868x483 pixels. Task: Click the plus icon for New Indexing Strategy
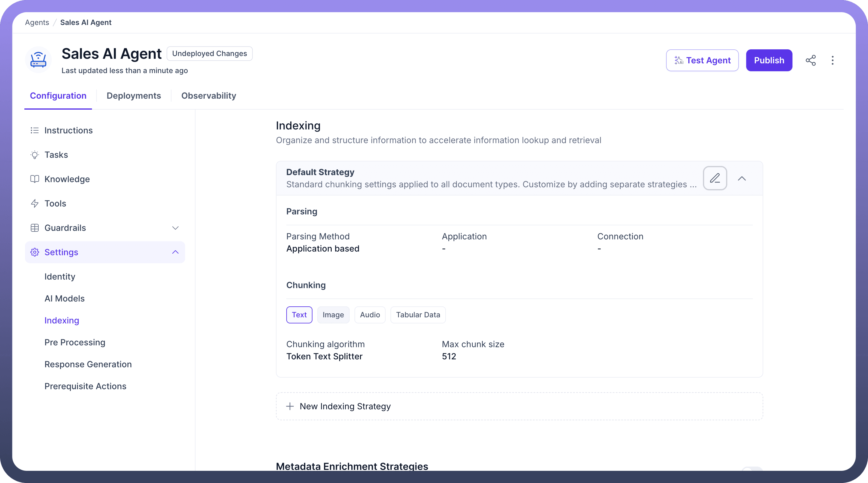click(x=290, y=406)
